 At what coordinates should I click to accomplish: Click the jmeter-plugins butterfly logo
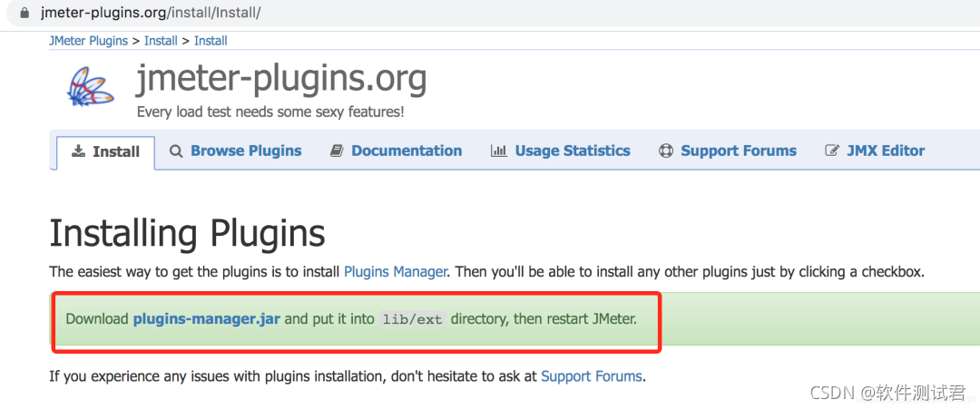pyautogui.click(x=90, y=86)
